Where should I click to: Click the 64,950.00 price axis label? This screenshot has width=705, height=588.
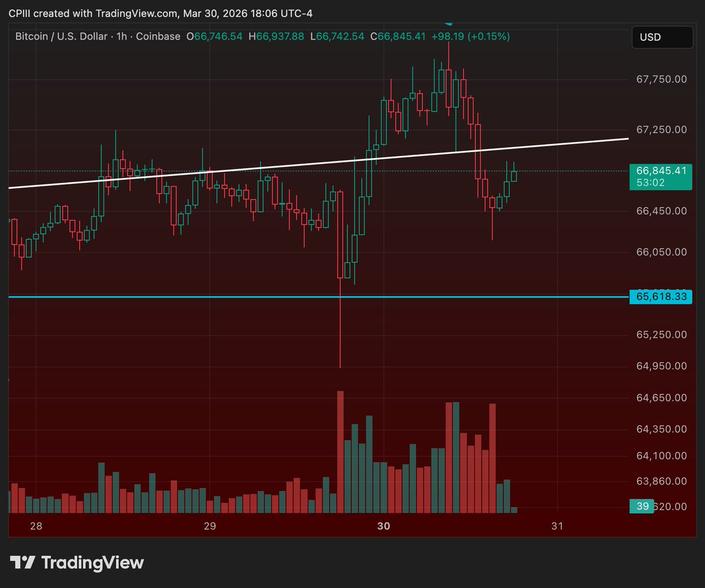(x=661, y=366)
